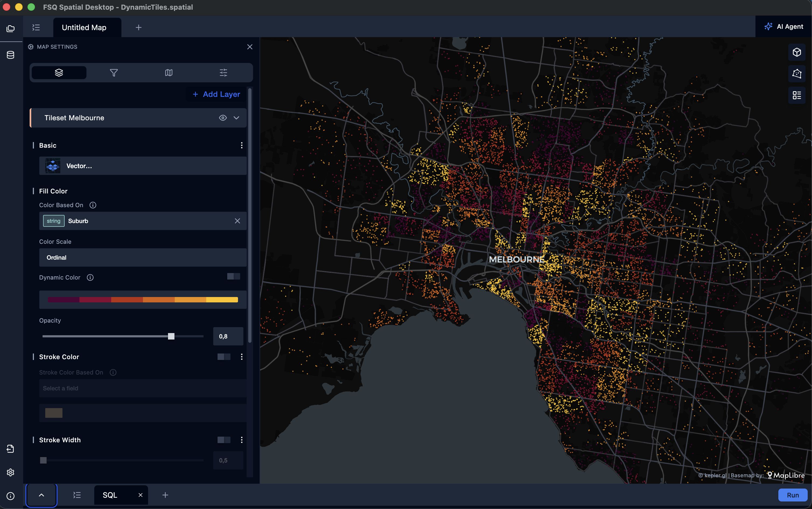
Task: Open the Color Scale Ordinal dropdown
Action: (143, 257)
